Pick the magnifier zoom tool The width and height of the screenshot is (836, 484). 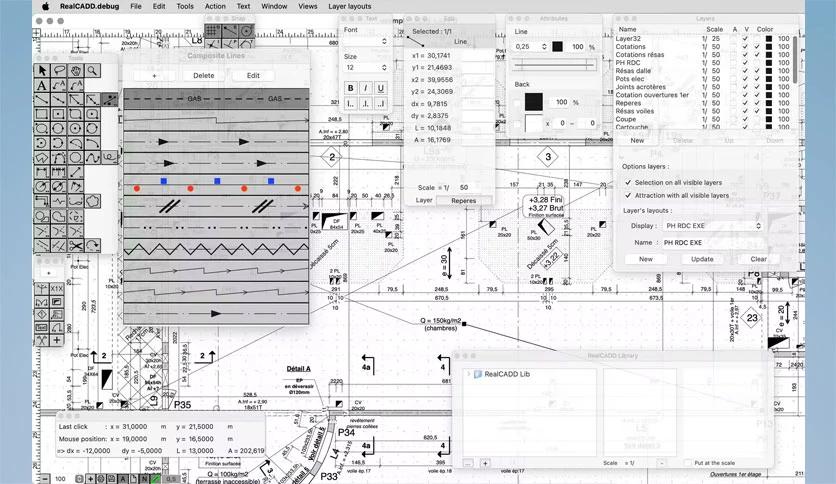coord(93,70)
